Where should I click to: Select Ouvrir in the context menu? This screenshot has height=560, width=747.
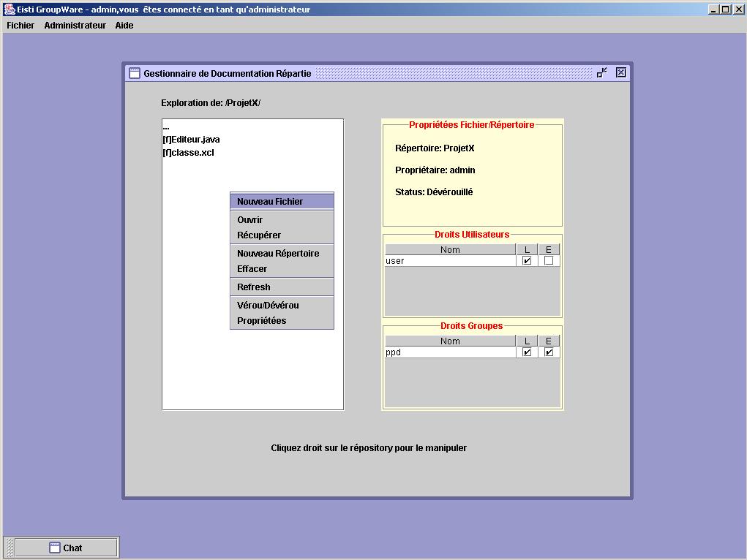[x=250, y=220]
